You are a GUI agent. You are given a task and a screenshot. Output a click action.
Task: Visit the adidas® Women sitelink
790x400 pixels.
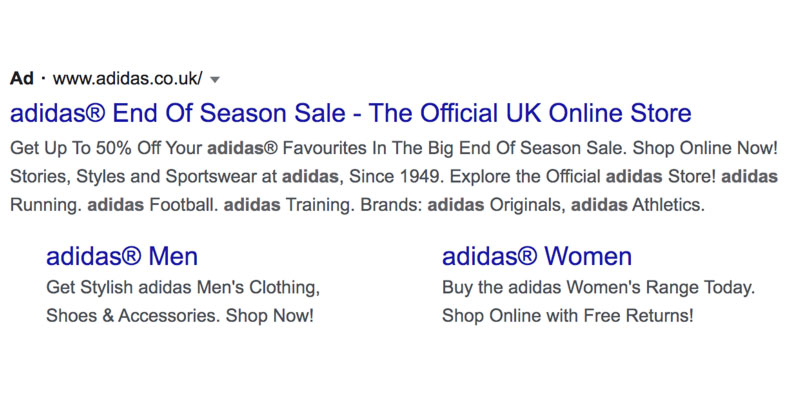[x=536, y=256]
